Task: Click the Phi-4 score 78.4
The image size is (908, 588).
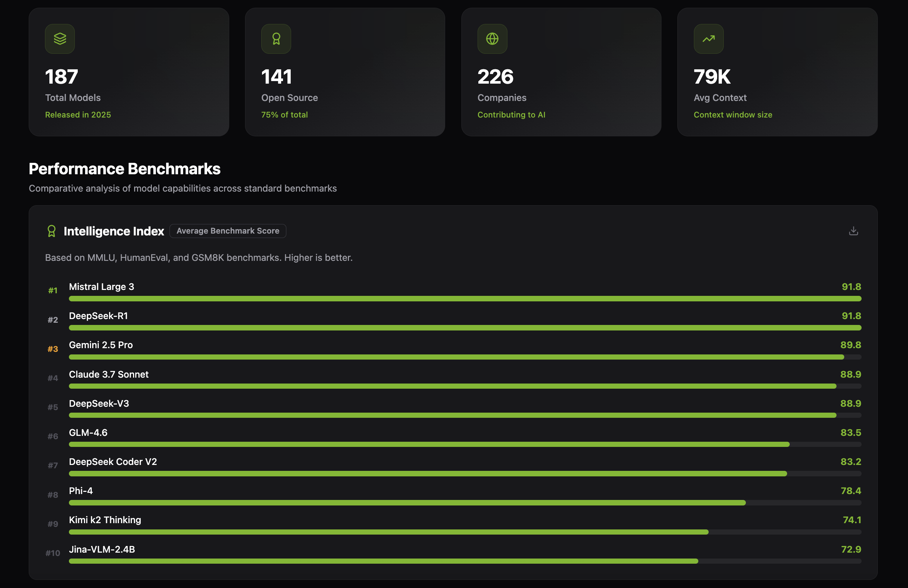Action: tap(851, 491)
